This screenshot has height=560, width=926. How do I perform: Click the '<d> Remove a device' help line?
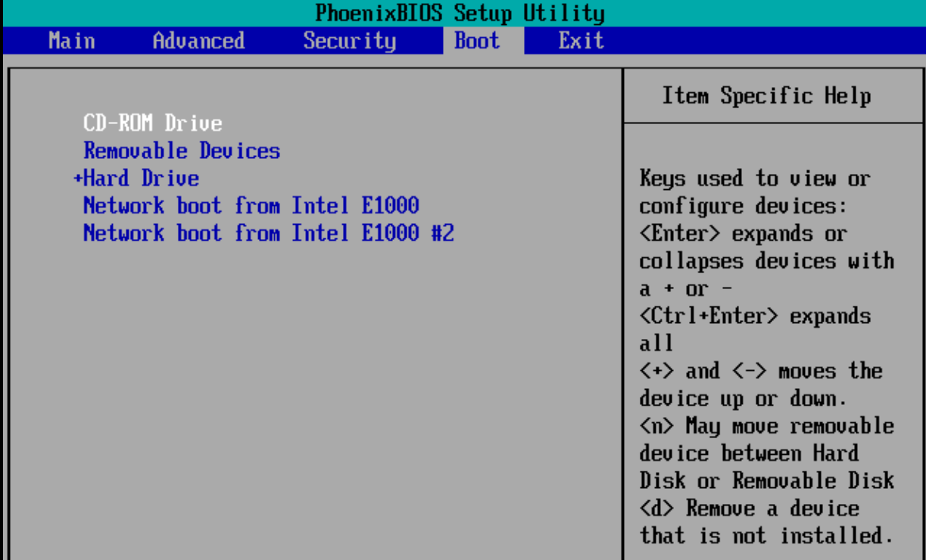750,508
